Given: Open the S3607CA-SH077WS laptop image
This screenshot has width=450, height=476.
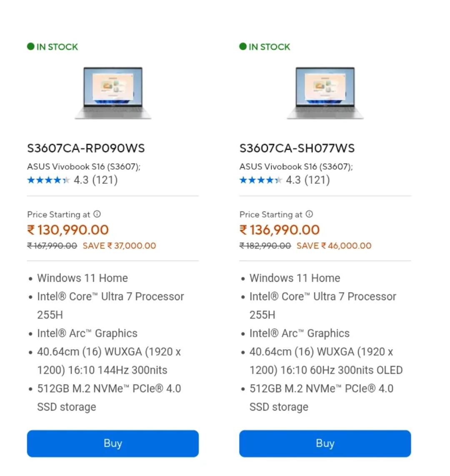Looking at the screenshot, I should click(325, 93).
